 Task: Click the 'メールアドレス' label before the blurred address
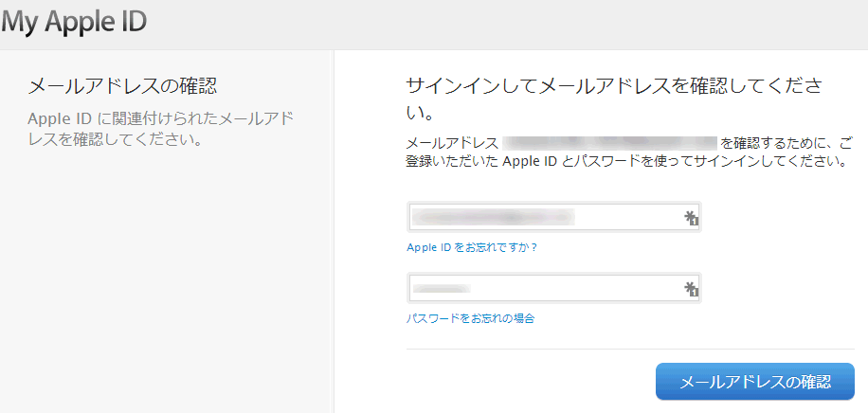click(x=451, y=143)
